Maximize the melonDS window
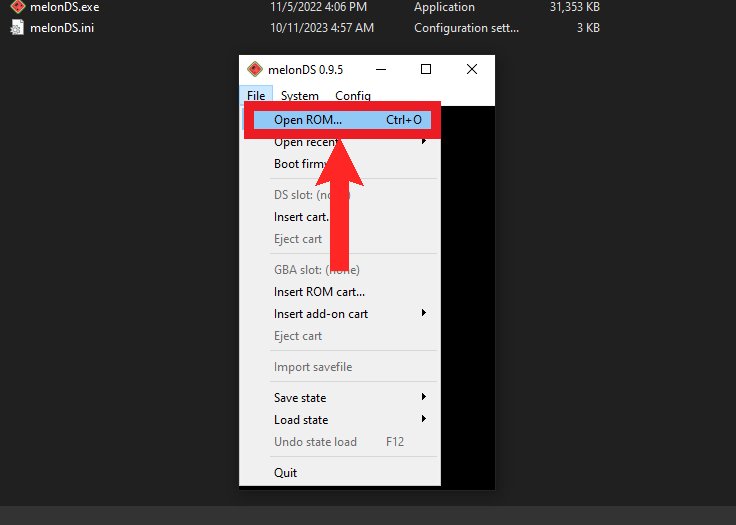The height and width of the screenshot is (525, 736). click(x=426, y=69)
